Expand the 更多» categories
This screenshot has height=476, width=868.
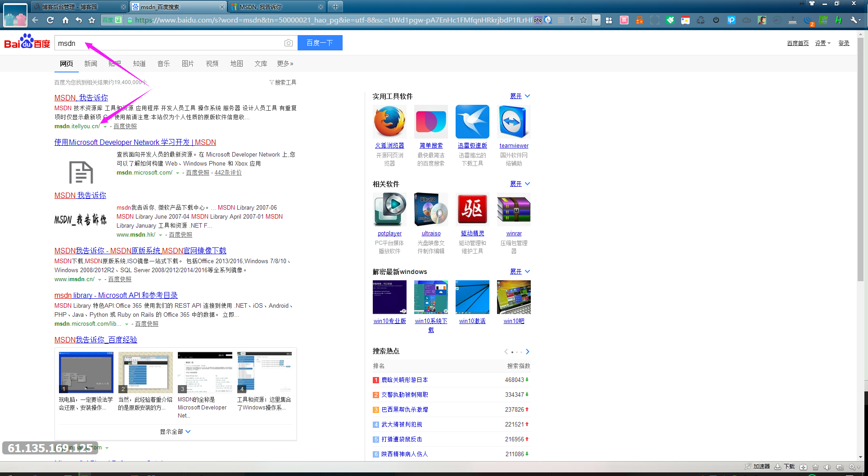[x=285, y=63]
